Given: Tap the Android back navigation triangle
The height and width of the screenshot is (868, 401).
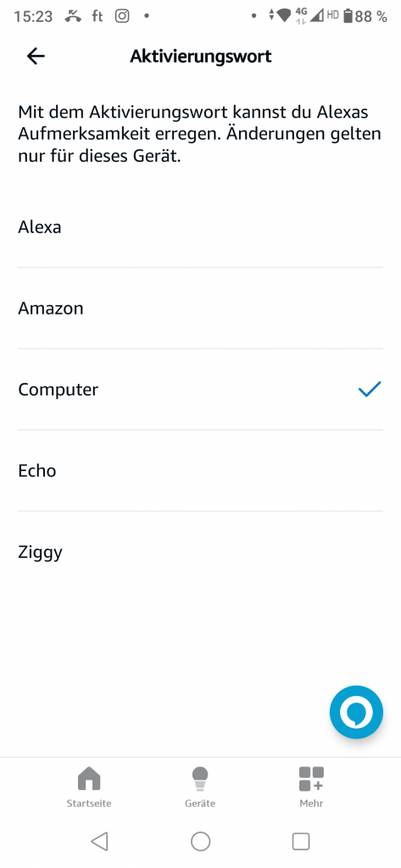Looking at the screenshot, I should point(100,841).
